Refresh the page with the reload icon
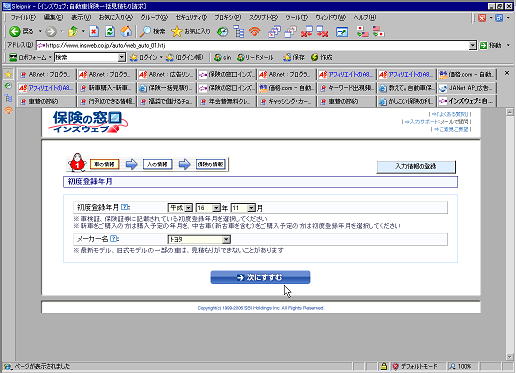 click(x=110, y=32)
